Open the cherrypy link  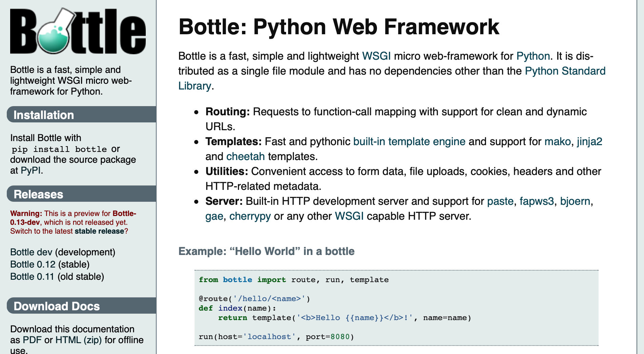pyautogui.click(x=250, y=216)
